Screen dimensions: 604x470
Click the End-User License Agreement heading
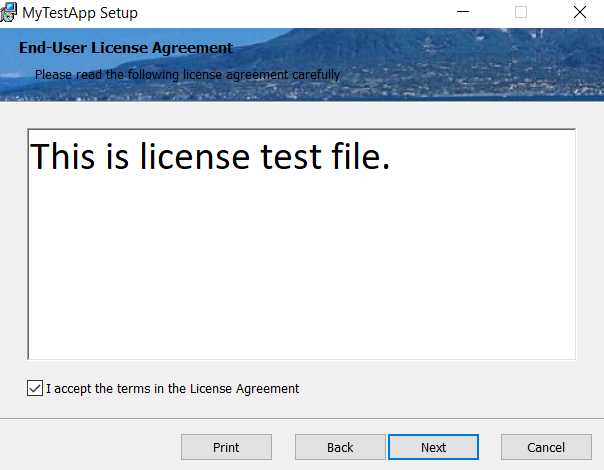126,48
